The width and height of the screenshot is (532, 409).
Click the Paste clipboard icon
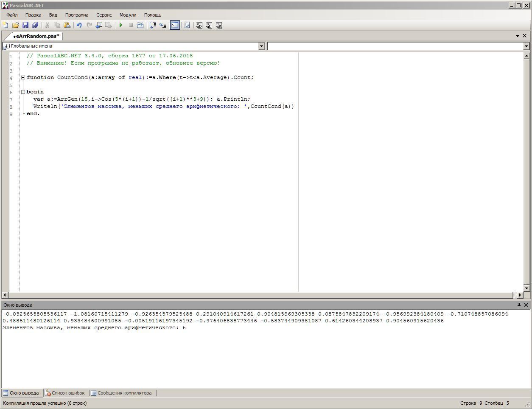(67, 25)
